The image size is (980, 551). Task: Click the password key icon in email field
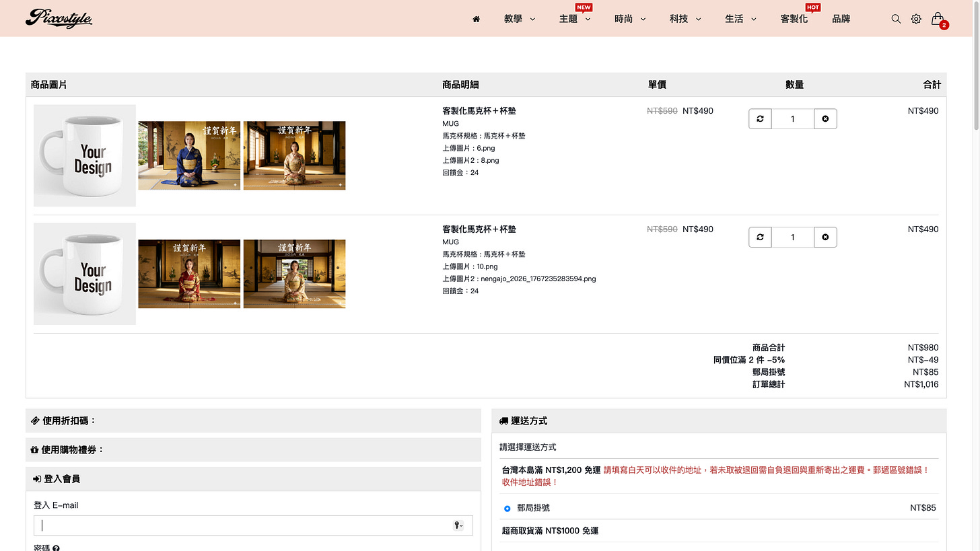[x=458, y=525]
